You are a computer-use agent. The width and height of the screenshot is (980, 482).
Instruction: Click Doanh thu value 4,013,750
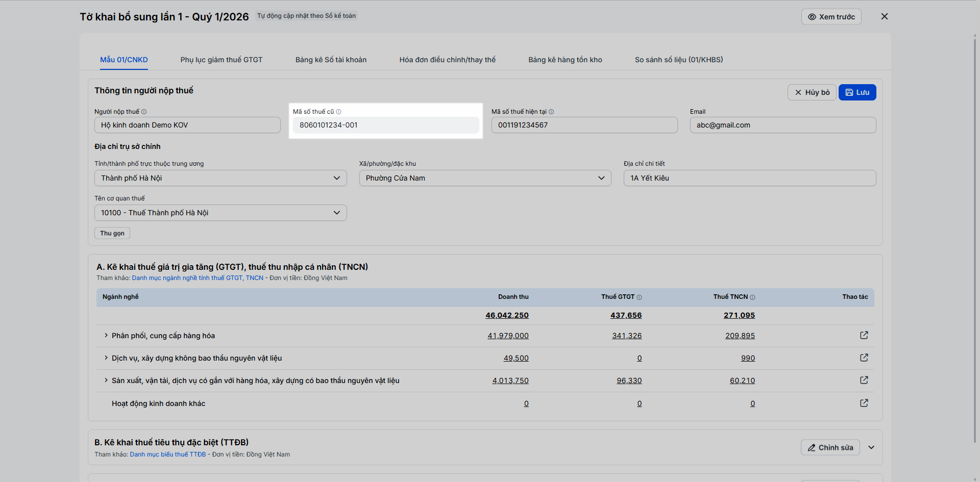pos(510,380)
